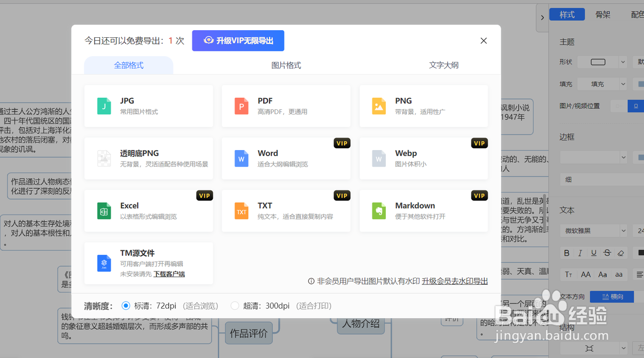Select the transparent PNG (透明底PNG) option
The width and height of the screenshot is (644, 358).
pos(148,158)
